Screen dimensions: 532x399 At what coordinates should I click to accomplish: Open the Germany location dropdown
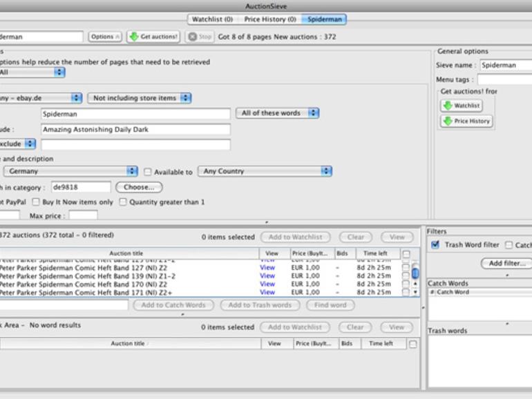70,171
